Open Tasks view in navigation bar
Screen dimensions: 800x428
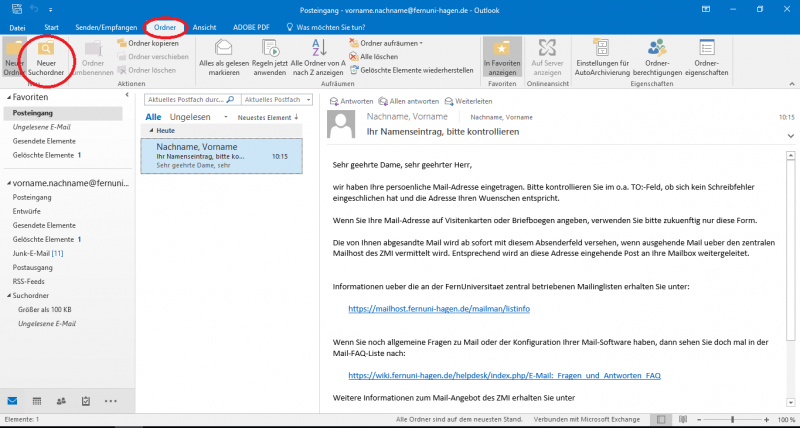click(x=86, y=401)
